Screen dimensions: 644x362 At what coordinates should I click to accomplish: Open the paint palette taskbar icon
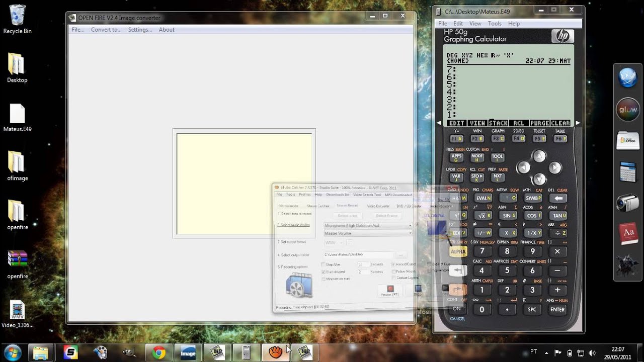(x=100, y=353)
